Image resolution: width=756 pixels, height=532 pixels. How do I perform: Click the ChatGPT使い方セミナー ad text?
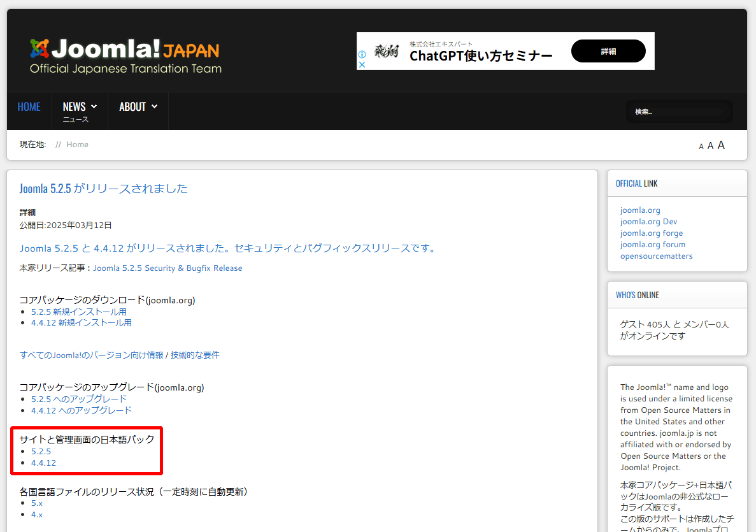click(481, 56)
